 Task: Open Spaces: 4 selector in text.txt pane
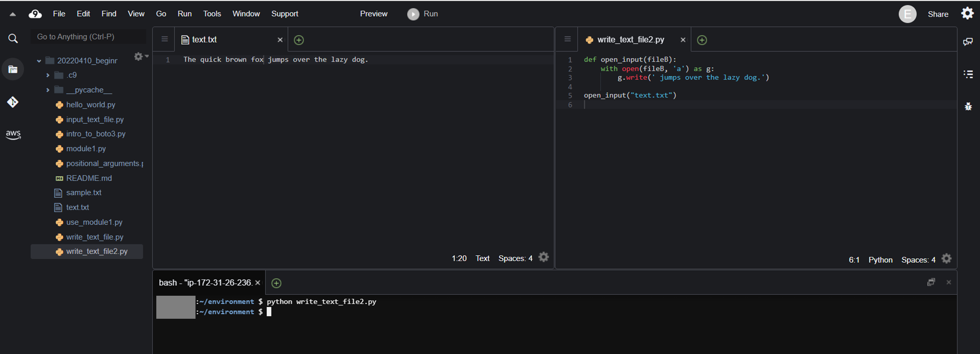(515, 259)
